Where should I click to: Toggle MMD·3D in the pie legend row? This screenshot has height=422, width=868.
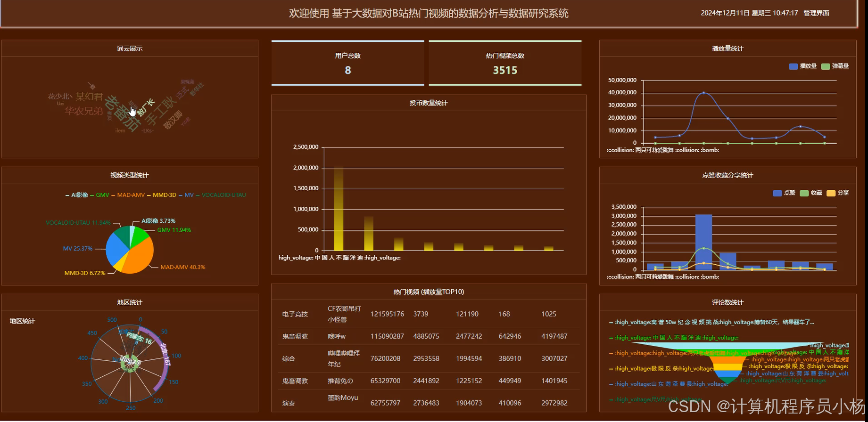(161, 195)
